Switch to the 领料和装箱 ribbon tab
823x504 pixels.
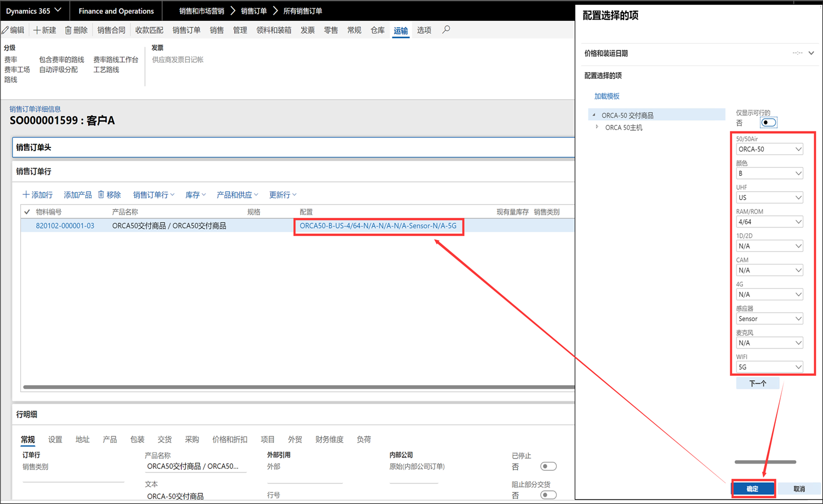[x=274, y=30]
